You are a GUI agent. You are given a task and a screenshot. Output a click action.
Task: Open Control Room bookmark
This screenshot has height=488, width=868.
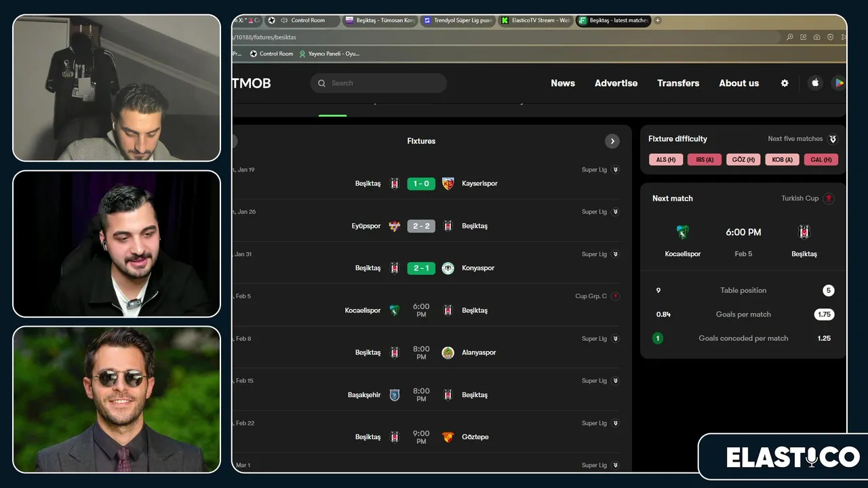point(272,54)
